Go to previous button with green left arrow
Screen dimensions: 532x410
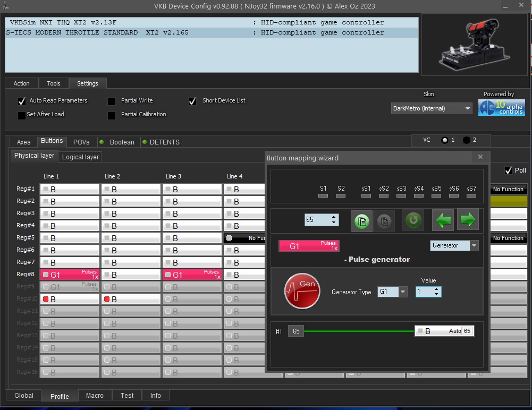(443, 220)
